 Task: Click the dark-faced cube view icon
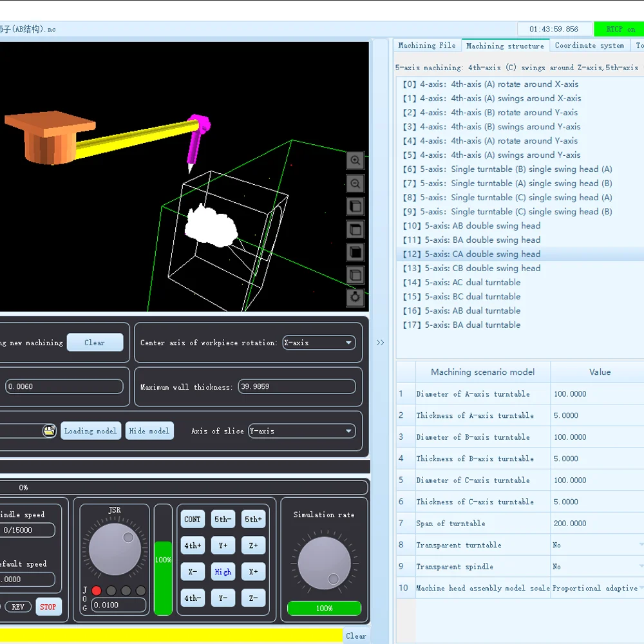point(355,252)
